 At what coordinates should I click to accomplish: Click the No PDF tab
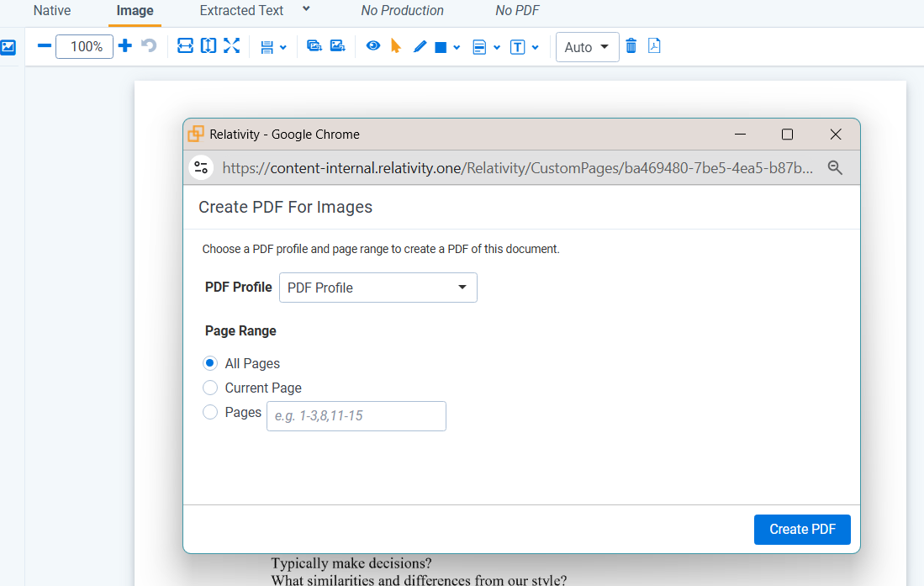click(517, 11)
